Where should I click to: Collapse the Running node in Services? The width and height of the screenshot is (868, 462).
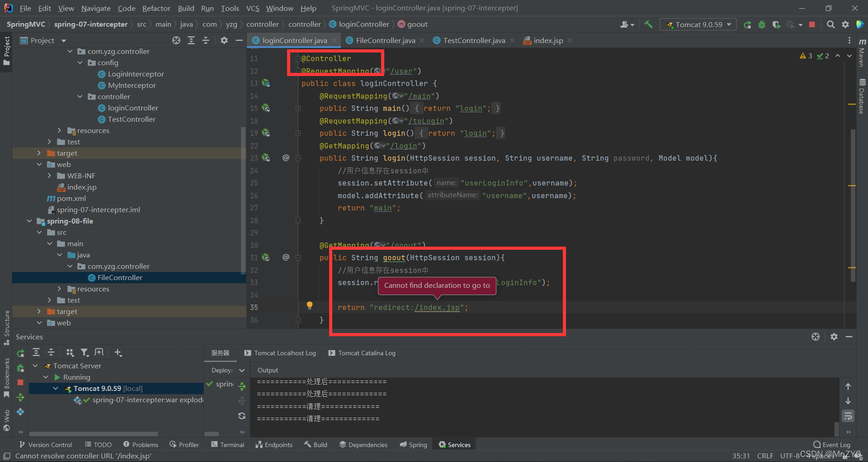click(46, 377)
